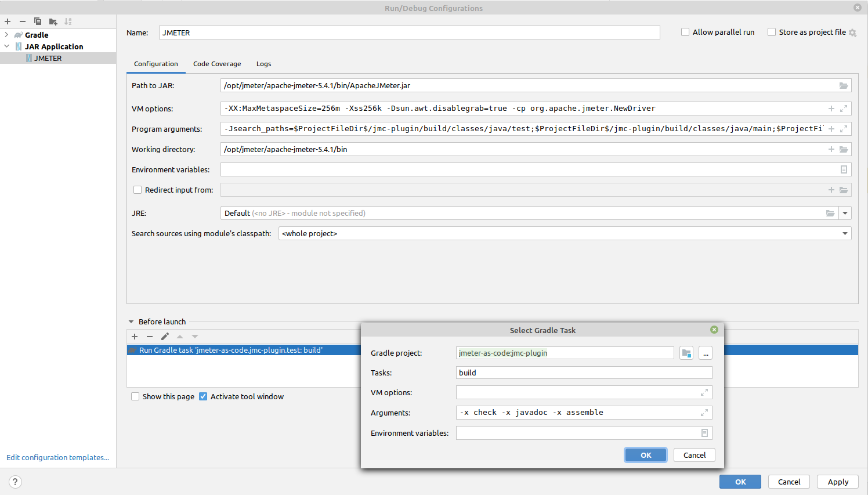Click main dialog Cancel button
The image size is (868, 495).
(x=789, y=482)
